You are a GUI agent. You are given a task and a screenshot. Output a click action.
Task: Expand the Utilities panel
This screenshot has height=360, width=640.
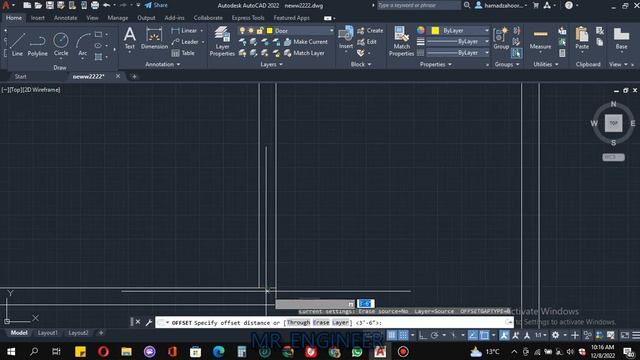pyautogui.click(x=546, y=64)
